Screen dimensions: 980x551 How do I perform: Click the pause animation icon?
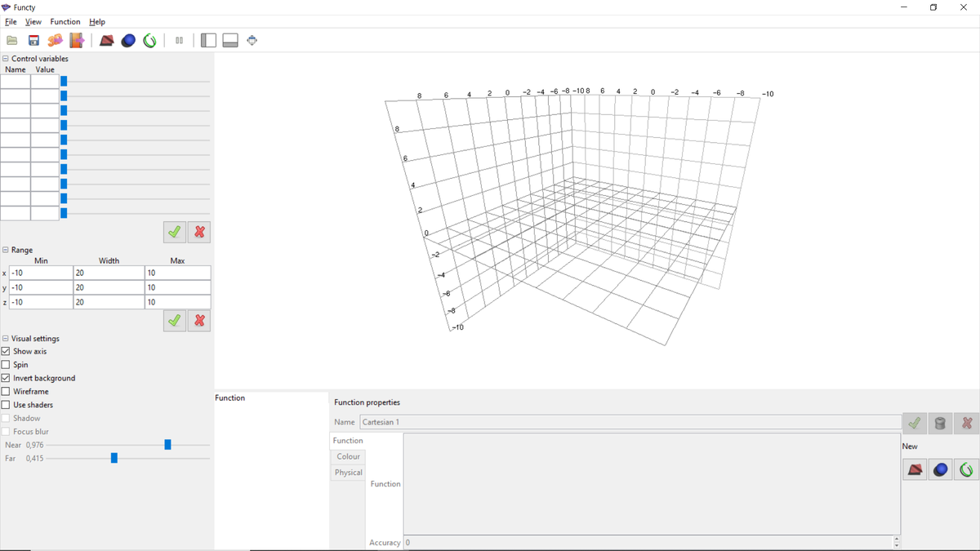pyautogui.click(x=178, y=40)
